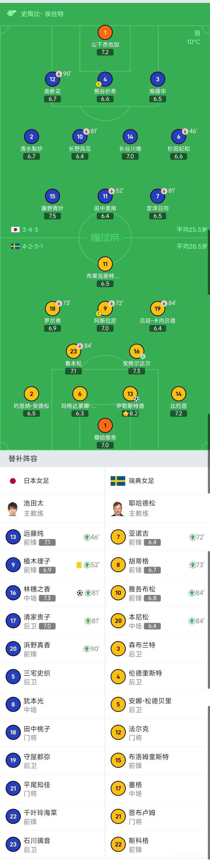Tap Sweden goalkeeper 穆绍维奇 badge

(x=105, y=425)
